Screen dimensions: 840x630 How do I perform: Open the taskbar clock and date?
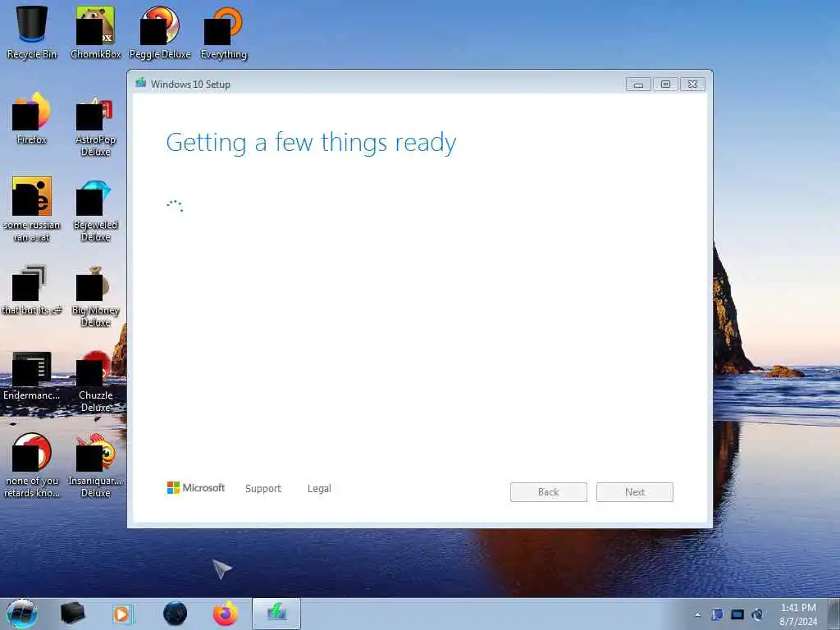(x=798, y=614)
